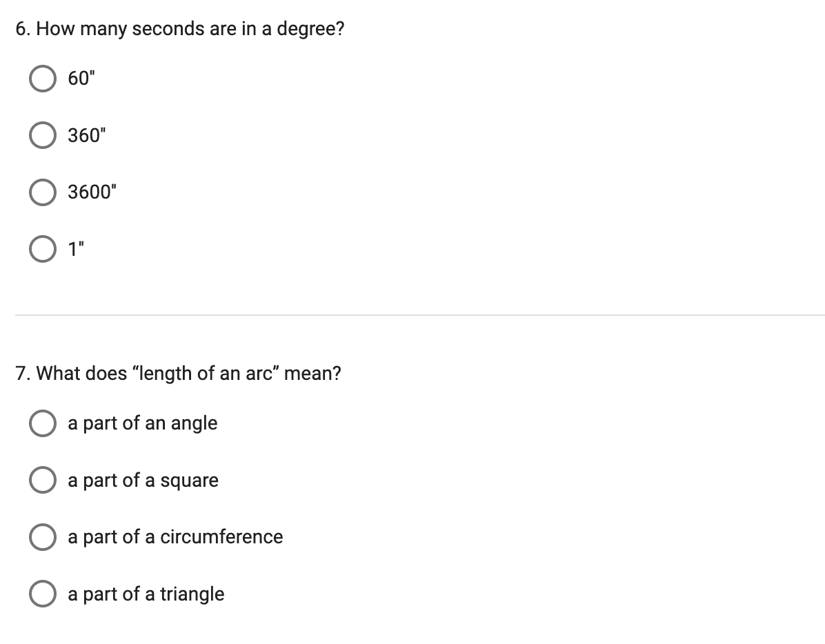Click question 7 title text

(179, 373)
